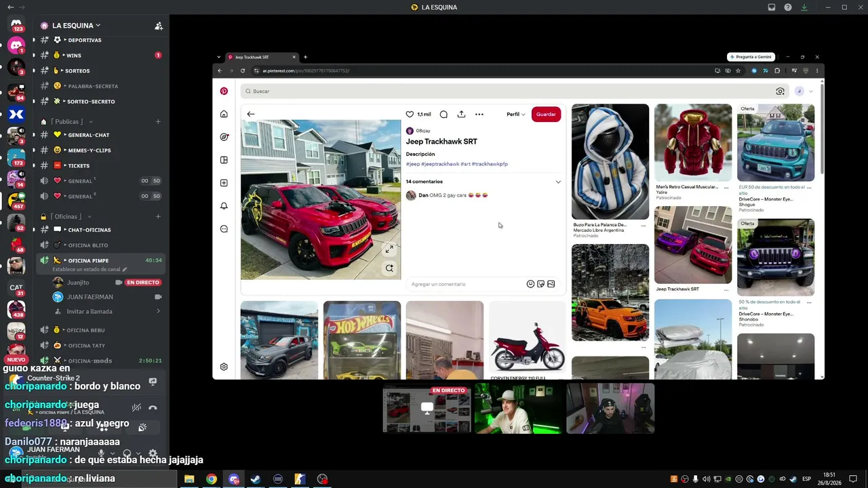The height and width of the screenshot is (488, 868).
Task: Open the LA ESQUINA server dropdown
Action: point(76,26)
